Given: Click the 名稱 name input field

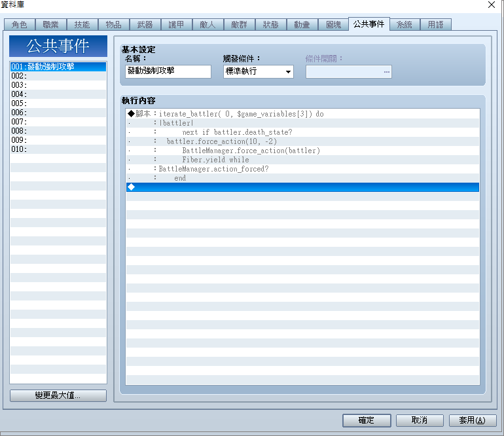Looking at the screenshot, I should click(x=168, y=71).
